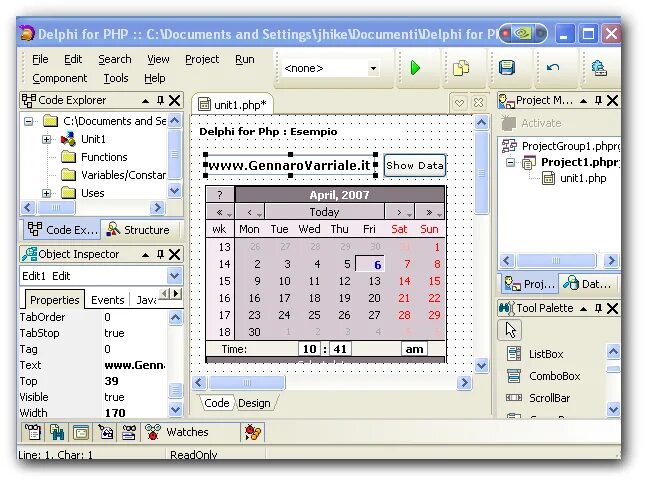Click designer vertical scrollbar down arrow
Screen dimensions: 645x483
pos(481,365)
